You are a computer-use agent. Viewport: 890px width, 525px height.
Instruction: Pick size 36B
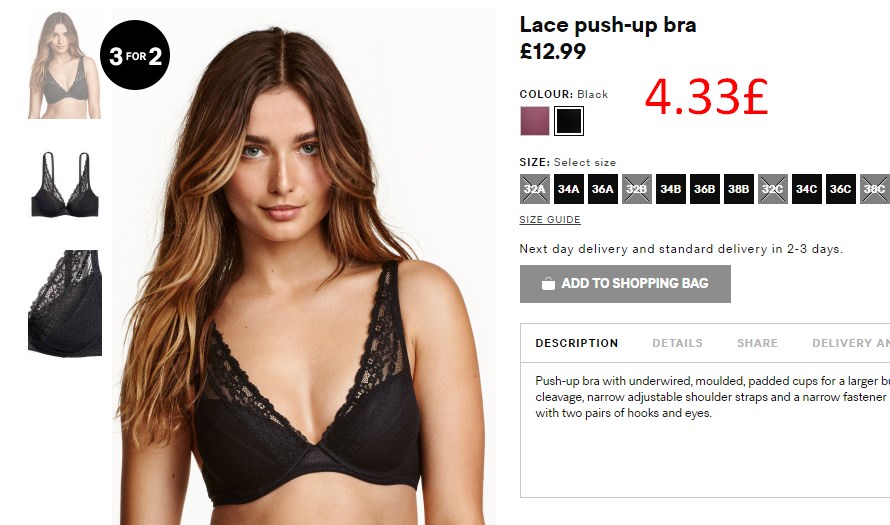click(704, 189)
